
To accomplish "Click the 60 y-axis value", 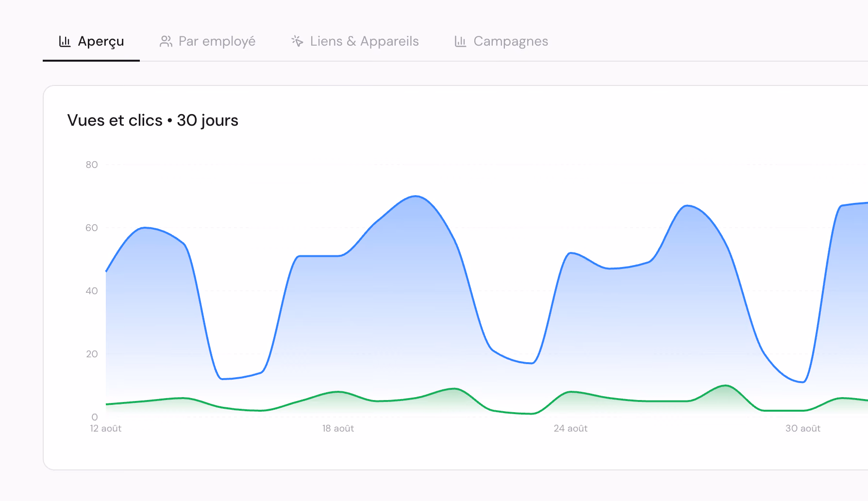I will tap(92, 228).
